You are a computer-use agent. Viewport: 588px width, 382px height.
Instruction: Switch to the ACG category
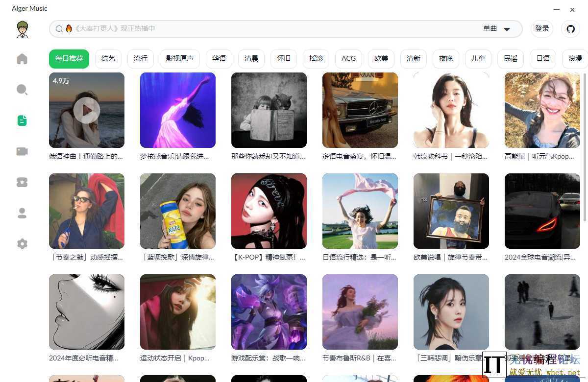[x=348, y=58]
